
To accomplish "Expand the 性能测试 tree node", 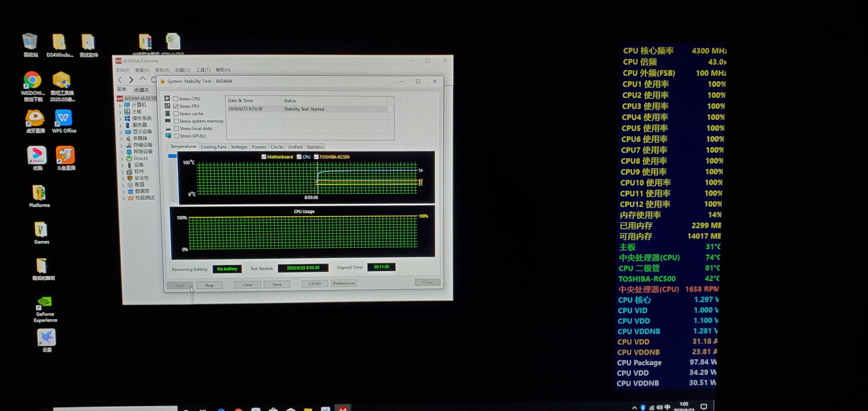I will [x=124, y=198].
